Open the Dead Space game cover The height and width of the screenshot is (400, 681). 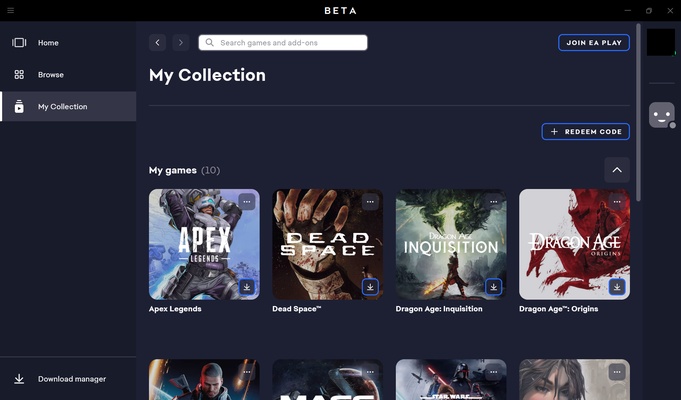(327, 244)
